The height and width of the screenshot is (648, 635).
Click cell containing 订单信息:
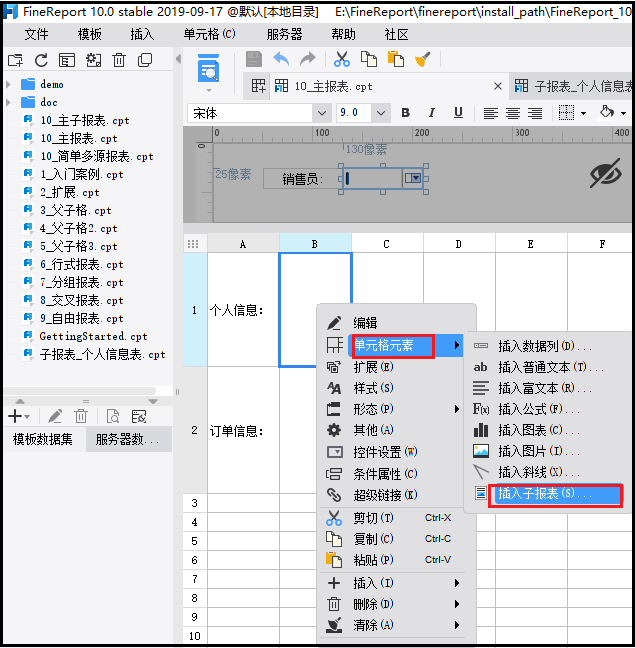(243, 431)
